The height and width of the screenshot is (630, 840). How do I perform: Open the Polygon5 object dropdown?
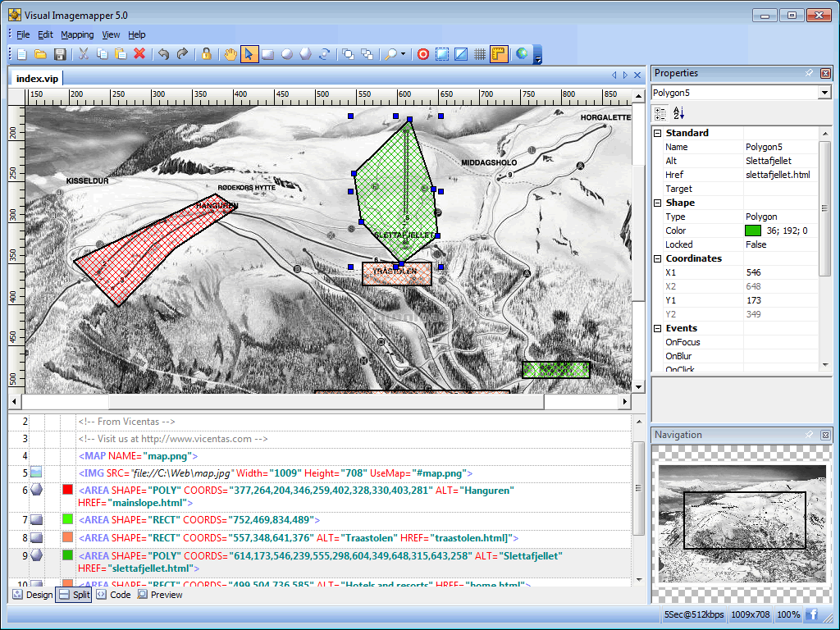[x=824, y=93]
